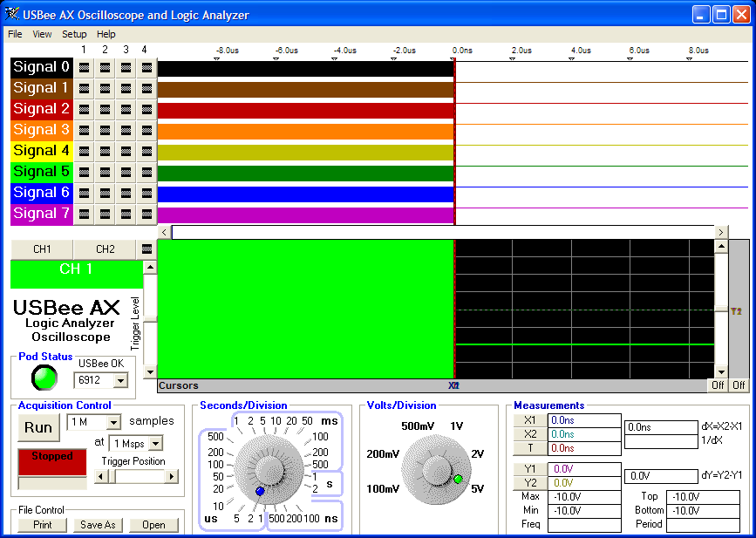Click Trigger Level scrollbar down arrow
This screenshot has height=538, width=756.
pyautogui.click(x=151, y=371)
